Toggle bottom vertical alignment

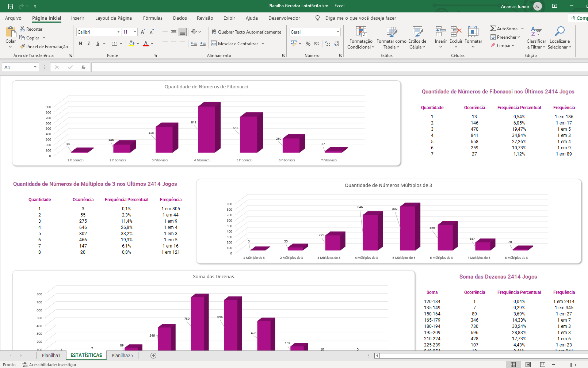coord(183,32)
